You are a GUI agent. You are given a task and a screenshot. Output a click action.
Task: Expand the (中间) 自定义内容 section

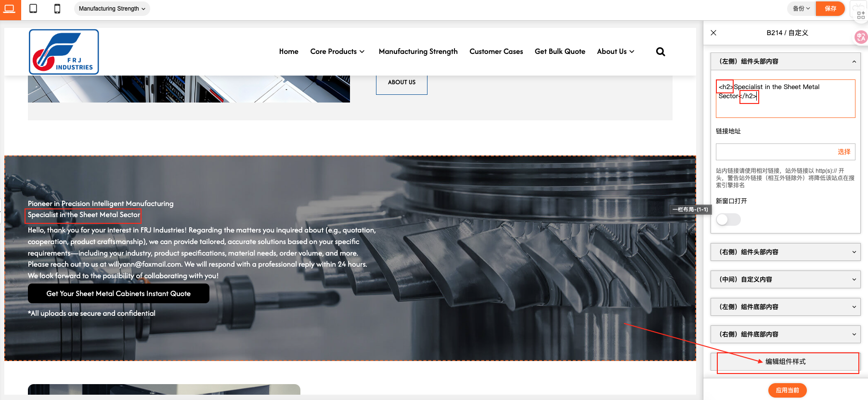coord(785,279)
